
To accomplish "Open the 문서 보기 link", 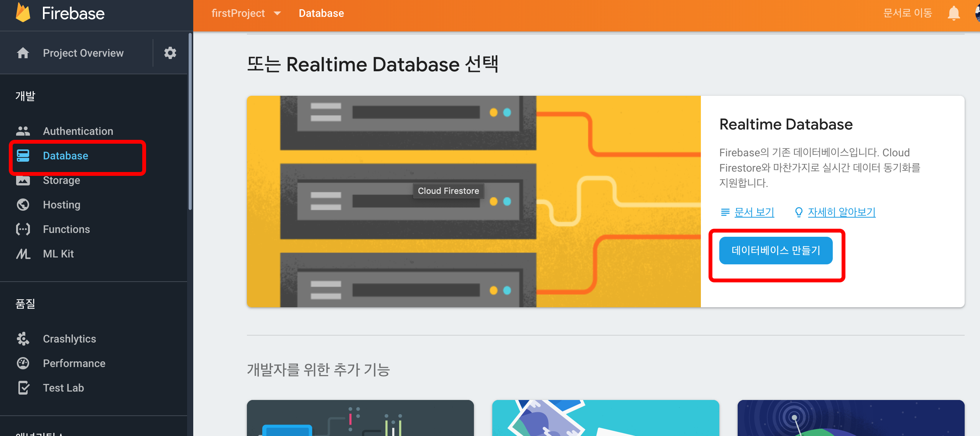I will 754,212.
